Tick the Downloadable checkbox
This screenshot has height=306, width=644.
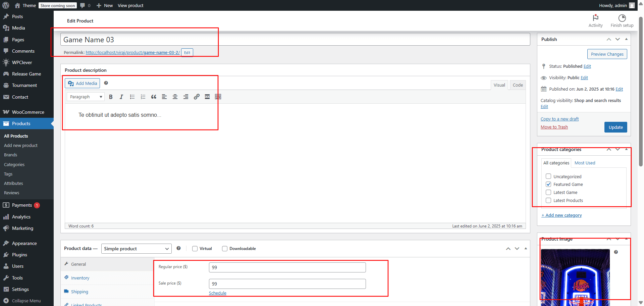click(x=225, y=249)
